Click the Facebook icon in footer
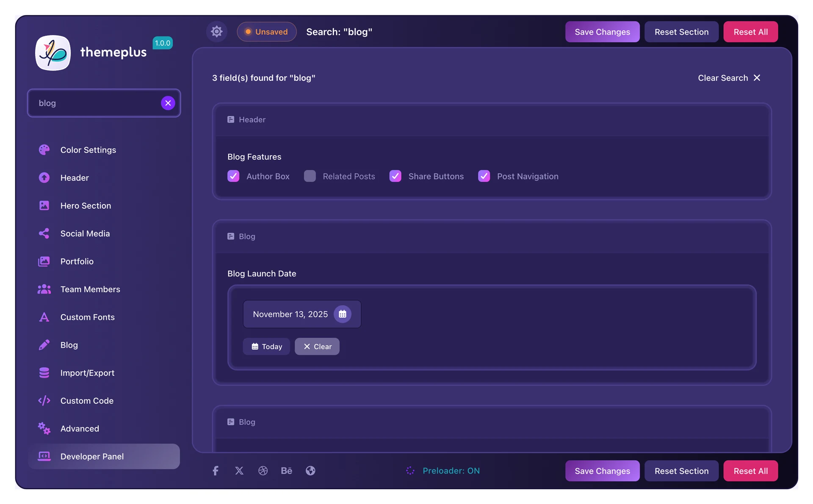This screenshot has width=813, height=504. click(x=216, y=471)
